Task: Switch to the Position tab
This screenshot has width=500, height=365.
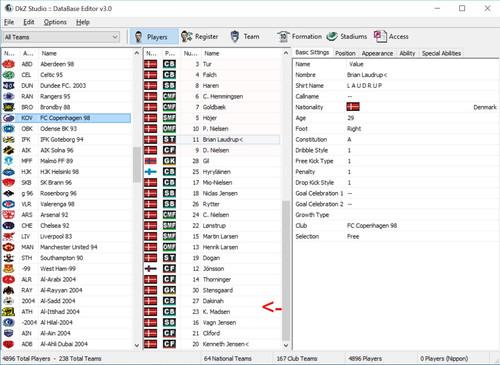Action: coord(345,53)
